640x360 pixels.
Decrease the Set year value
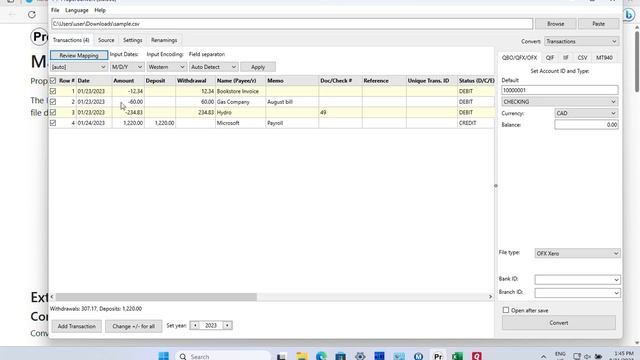click(195, 325)
